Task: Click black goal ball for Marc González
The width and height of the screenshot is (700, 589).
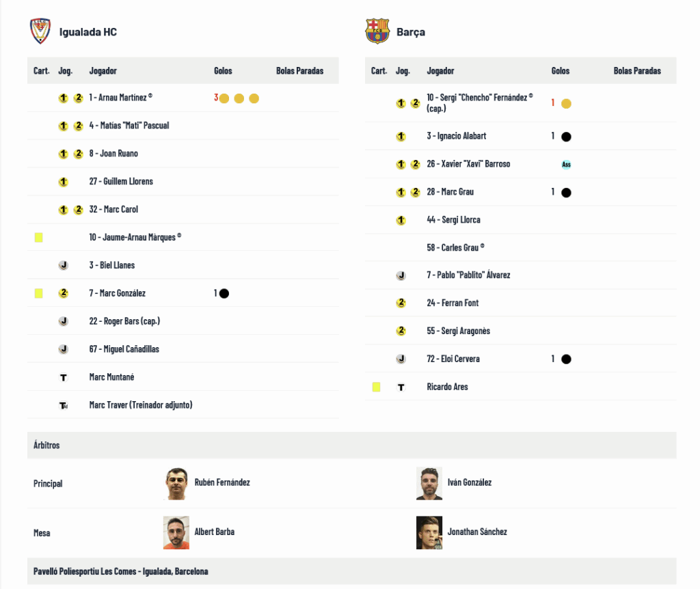Action: (224, 293)
